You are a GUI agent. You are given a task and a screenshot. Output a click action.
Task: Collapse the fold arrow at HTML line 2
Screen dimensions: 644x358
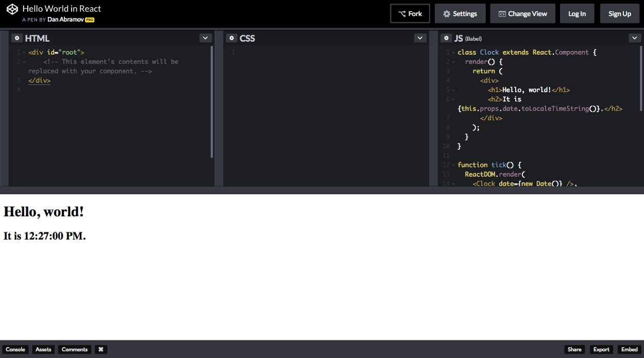(24, 62)
